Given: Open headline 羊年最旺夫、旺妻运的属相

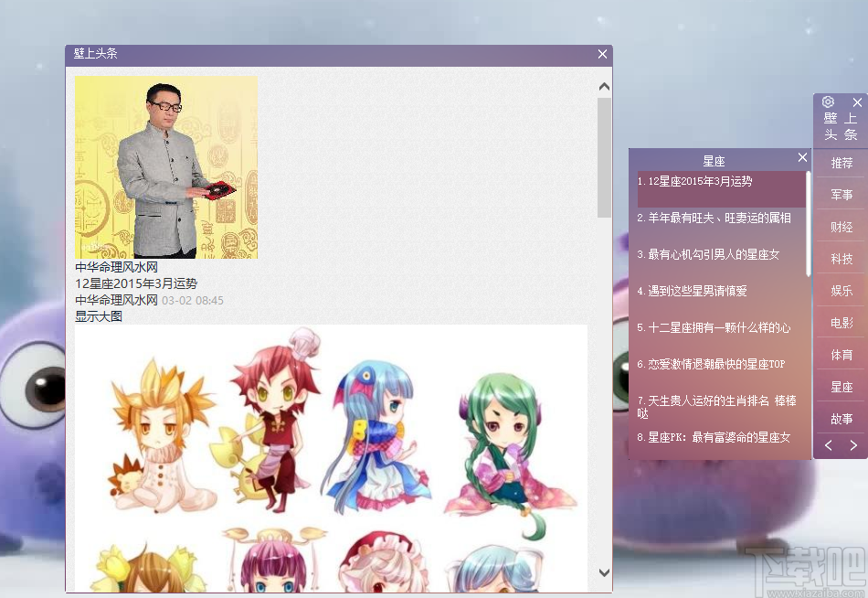Looking at the screenshot, I should tap(715, 218).
